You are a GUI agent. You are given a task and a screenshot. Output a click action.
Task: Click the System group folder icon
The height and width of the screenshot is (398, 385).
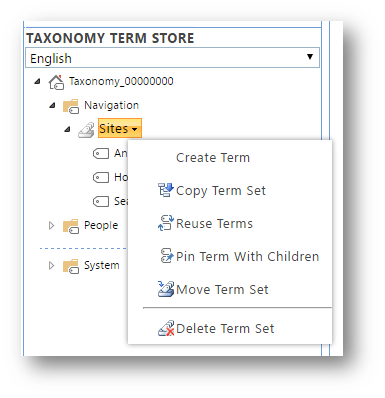pyautogui.click(x=71, y=266)
